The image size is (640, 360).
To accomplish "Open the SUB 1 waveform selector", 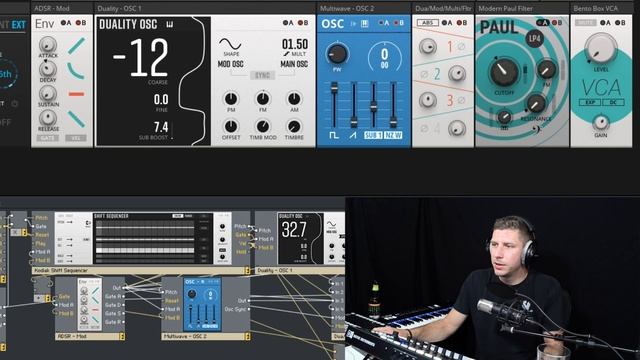I will pos(373,135).
